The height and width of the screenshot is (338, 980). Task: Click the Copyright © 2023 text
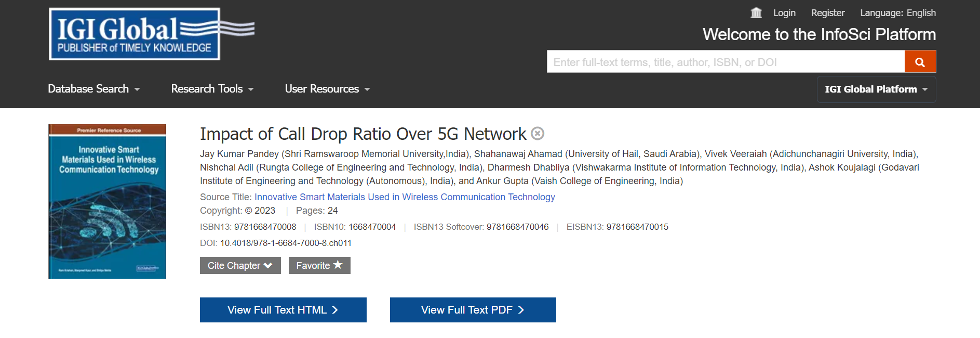[237, 211]
